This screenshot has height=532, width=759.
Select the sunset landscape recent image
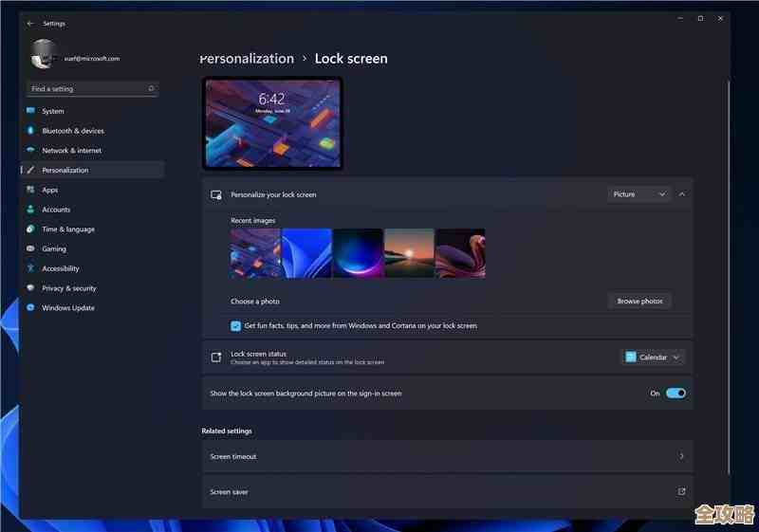tap(409, 253)
